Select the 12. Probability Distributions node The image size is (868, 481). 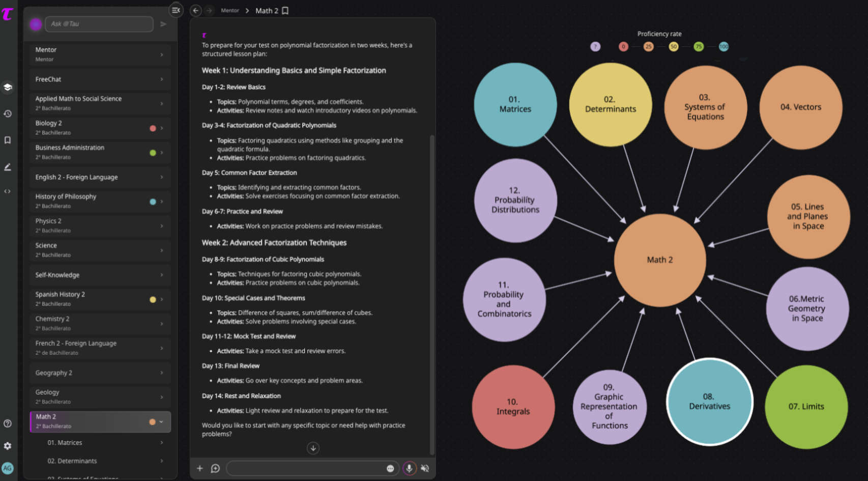coord(515,200)
